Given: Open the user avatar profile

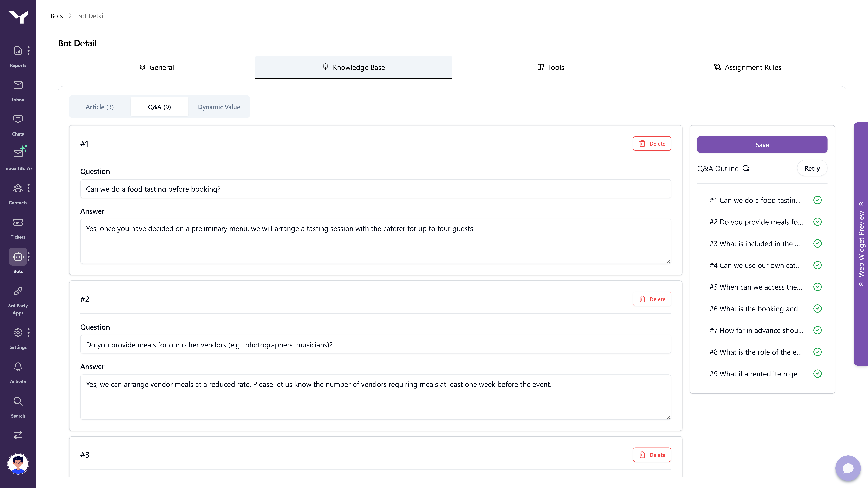Looking at the screenshot, I should (18, 464).
